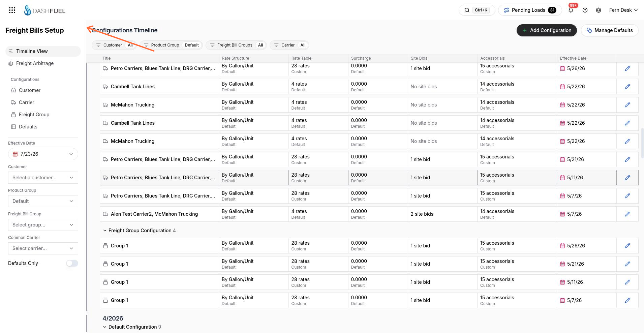The height and width of the screenshot is (333, 644).
Task: Click the Surcharge column header
Action: tap(361, 58)
